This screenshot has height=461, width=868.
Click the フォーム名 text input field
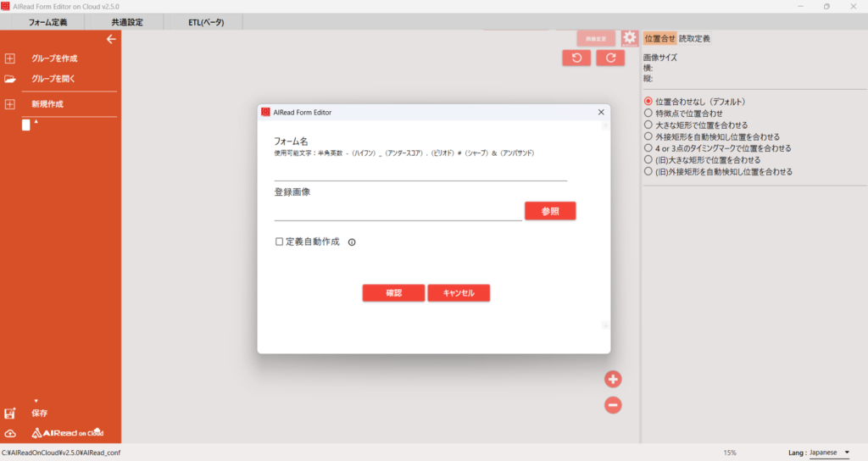point(420,172)
